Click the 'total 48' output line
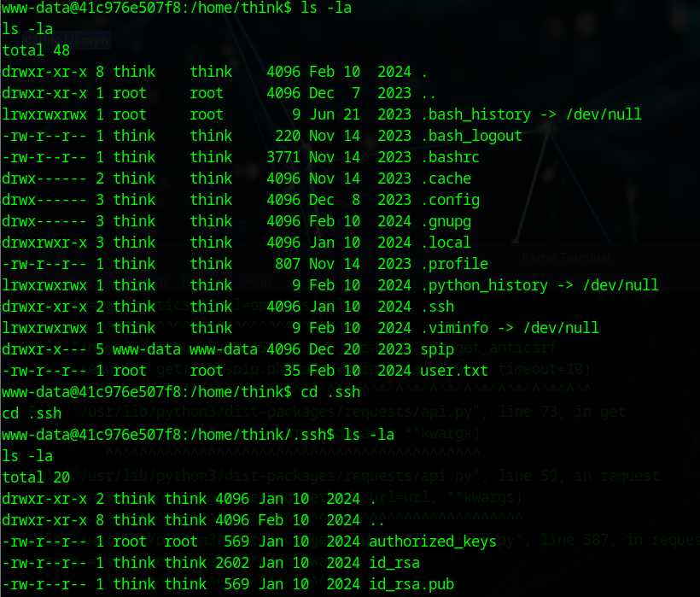This screenshot has width=700, height=597. point(36,50)
